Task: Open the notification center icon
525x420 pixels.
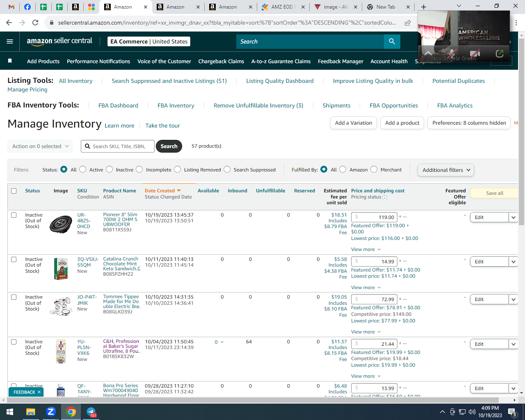Action: point(512,412)
